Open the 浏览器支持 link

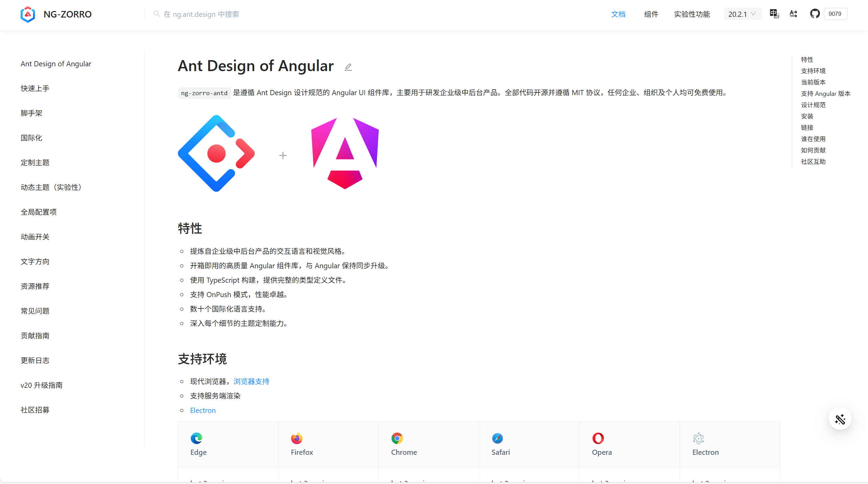[251, 381]
